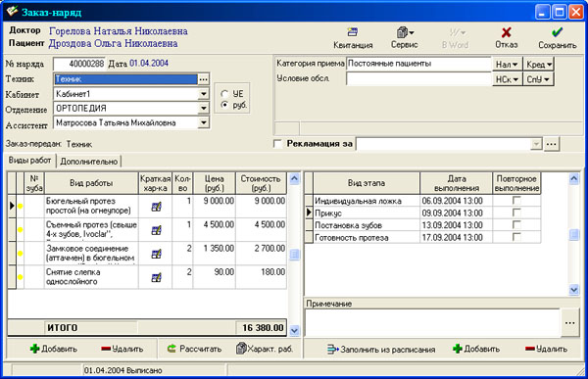Click Заполнить из расписания button
The image size is (588, 379).
pos(381,350)
